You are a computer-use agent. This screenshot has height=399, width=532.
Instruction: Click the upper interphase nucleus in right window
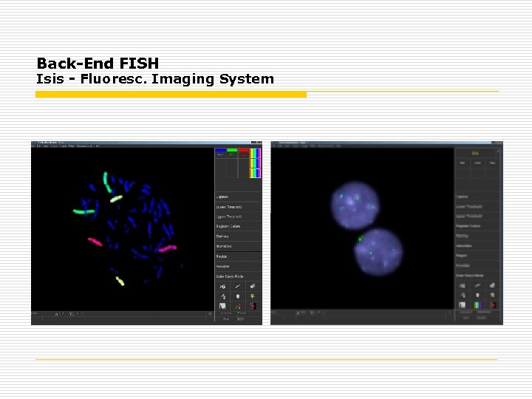coord(355,205)
